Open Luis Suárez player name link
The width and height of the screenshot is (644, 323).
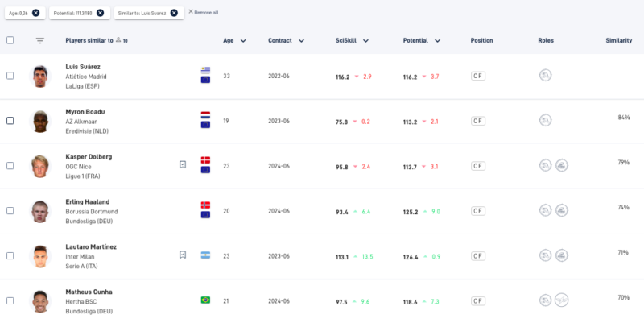pos(83,67)
